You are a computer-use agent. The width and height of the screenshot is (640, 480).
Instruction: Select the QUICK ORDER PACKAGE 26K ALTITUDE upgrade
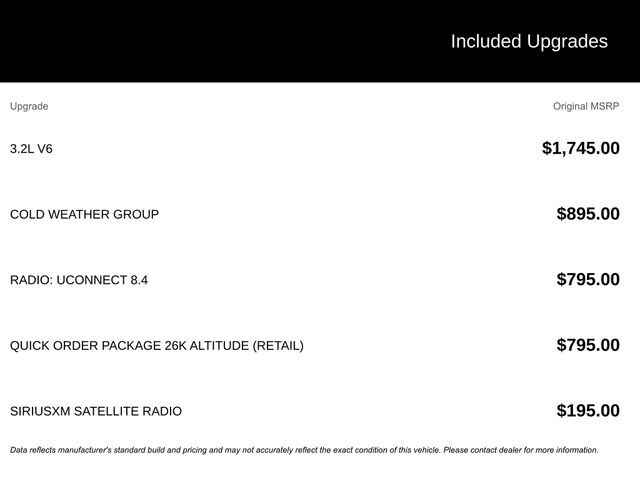(156, 346)
